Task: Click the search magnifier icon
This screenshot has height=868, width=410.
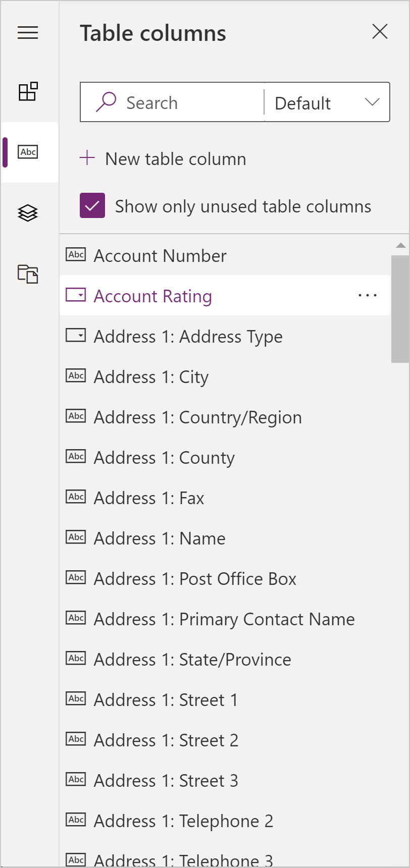Action: (106, 102)
